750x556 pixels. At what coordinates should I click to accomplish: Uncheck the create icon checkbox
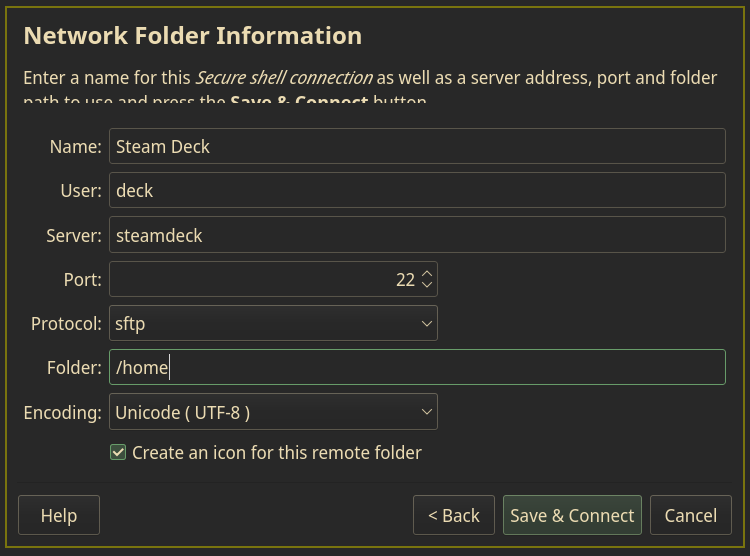[x=118, y=453]
